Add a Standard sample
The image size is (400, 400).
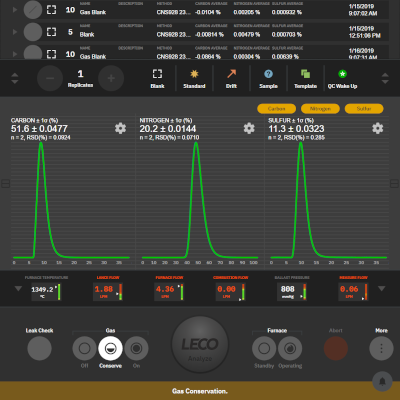click(x=194, y=79)
